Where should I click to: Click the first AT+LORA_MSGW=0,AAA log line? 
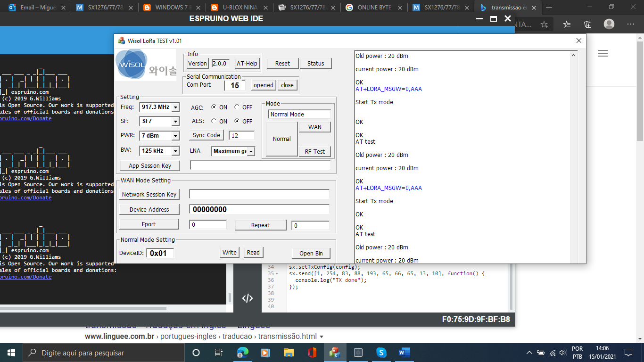tap(388, 89)
